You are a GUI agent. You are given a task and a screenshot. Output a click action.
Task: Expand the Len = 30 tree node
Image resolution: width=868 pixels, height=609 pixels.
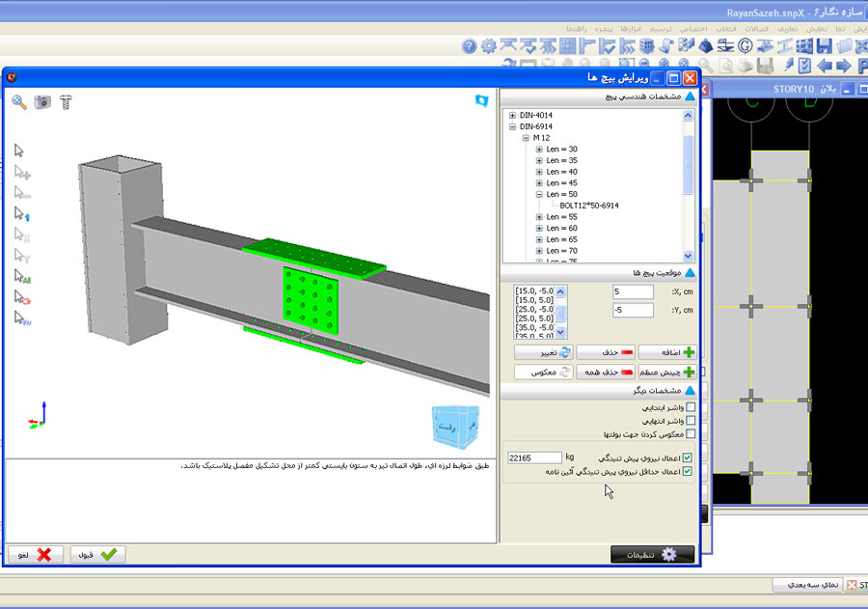(x=539, y=149)
